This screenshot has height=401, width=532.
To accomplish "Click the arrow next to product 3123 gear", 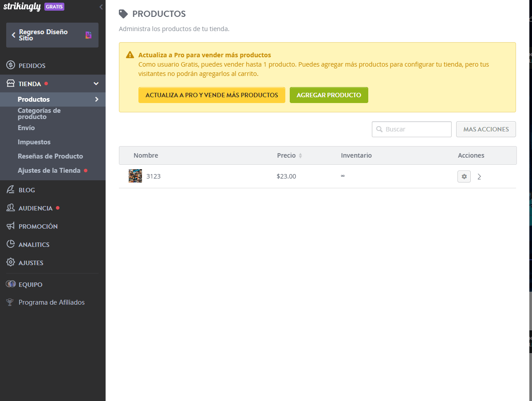I will tap(479, 177).
